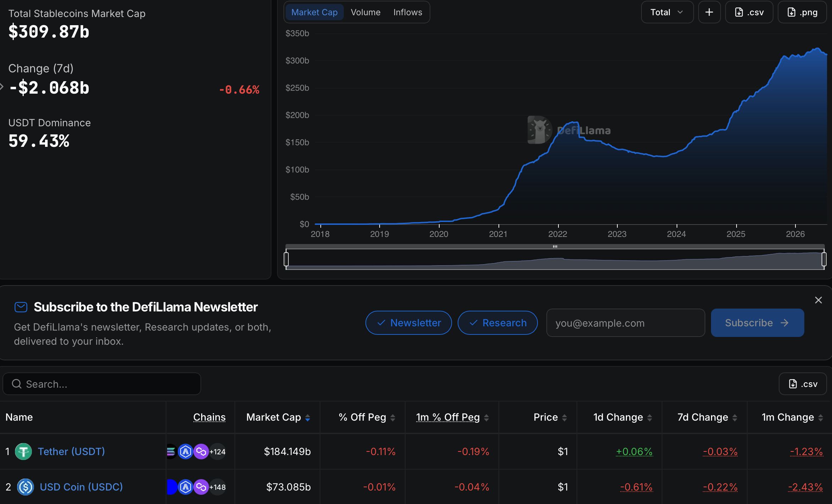Click the +124 chains badge for Tether

coord(217,452)
